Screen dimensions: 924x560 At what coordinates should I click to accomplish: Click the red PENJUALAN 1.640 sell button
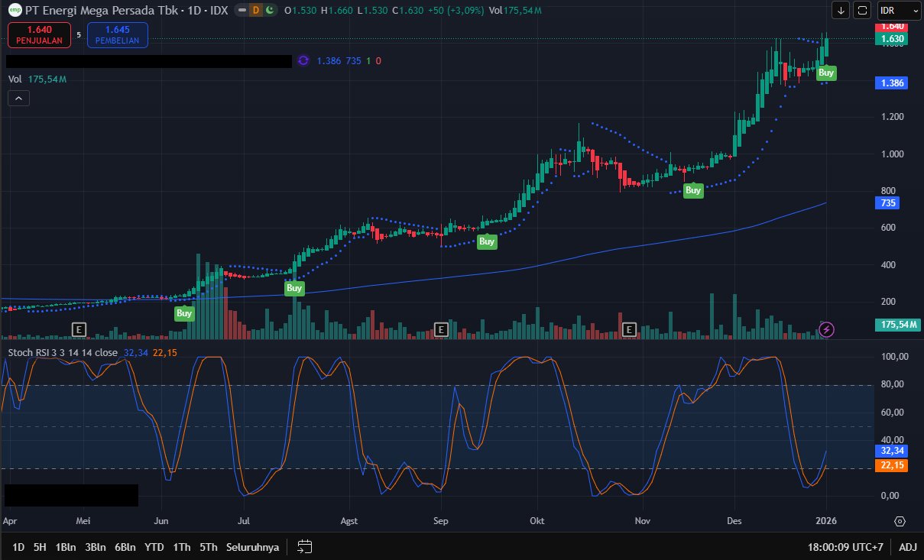pos(39,34)
